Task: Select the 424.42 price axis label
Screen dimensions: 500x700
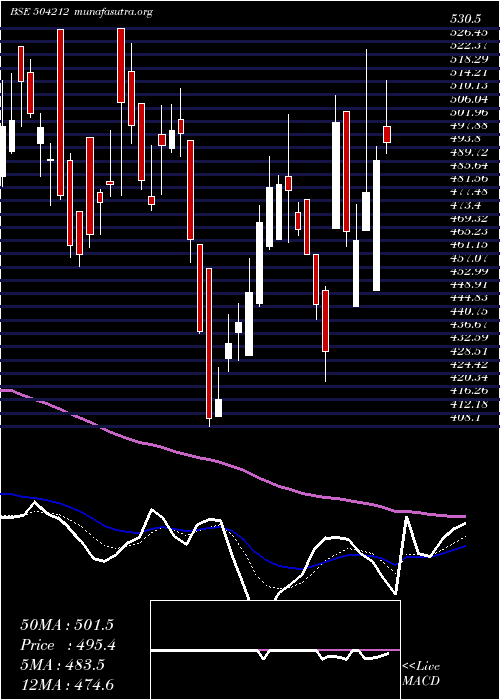Action: tap(468, 364)
